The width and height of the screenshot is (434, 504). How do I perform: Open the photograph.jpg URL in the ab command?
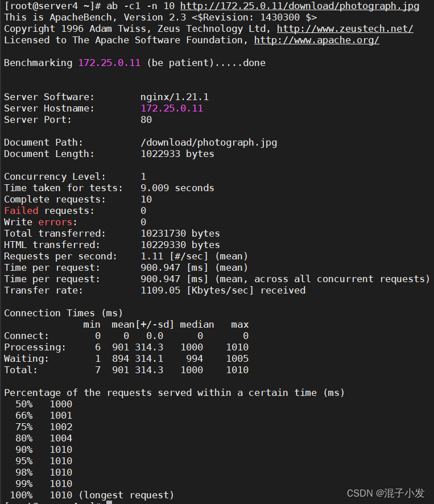pyautogui.click(x=300, y=6)
